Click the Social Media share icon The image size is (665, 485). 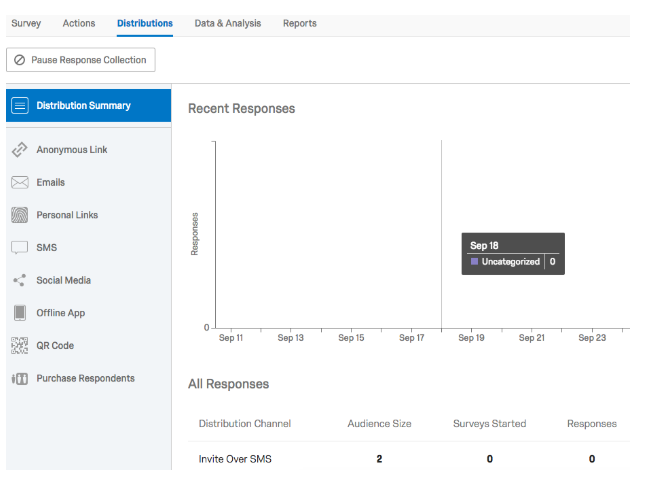[x=20, y=280]
